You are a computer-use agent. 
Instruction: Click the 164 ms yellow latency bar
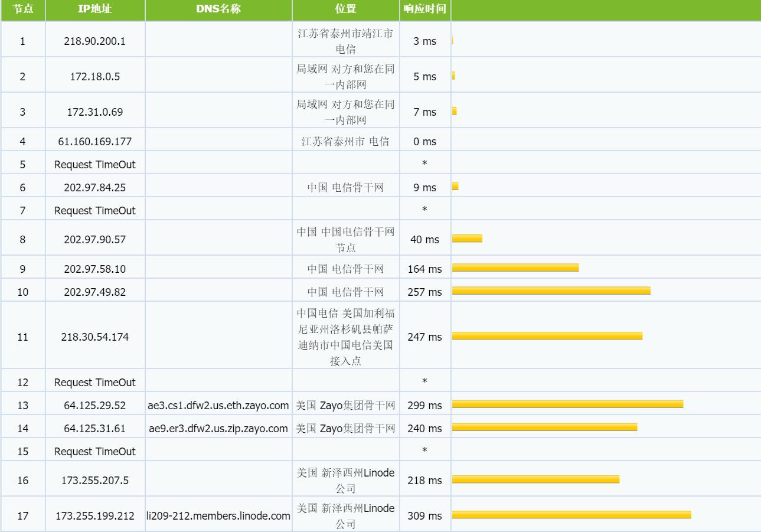click(x=515, y=268)
